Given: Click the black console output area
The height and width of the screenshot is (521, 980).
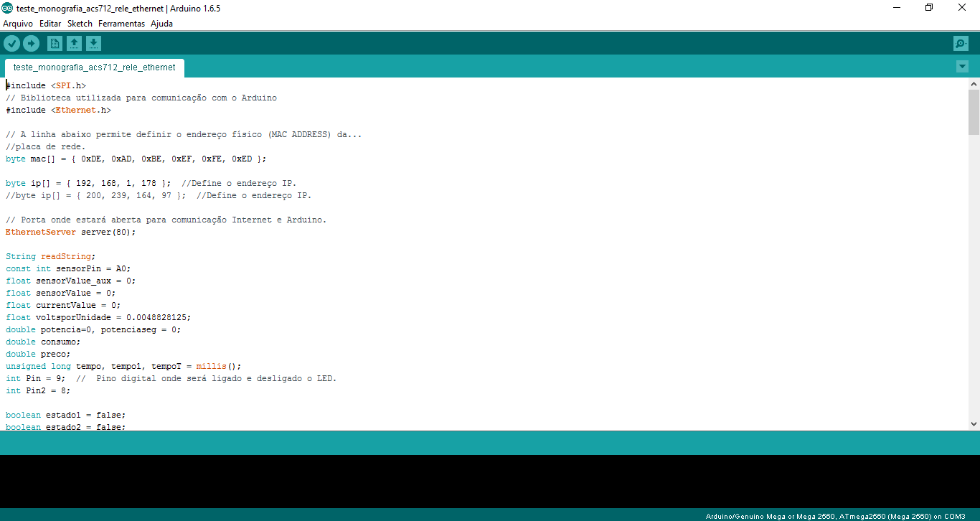Looking at the screenshot, I should [x=490, y=482].
